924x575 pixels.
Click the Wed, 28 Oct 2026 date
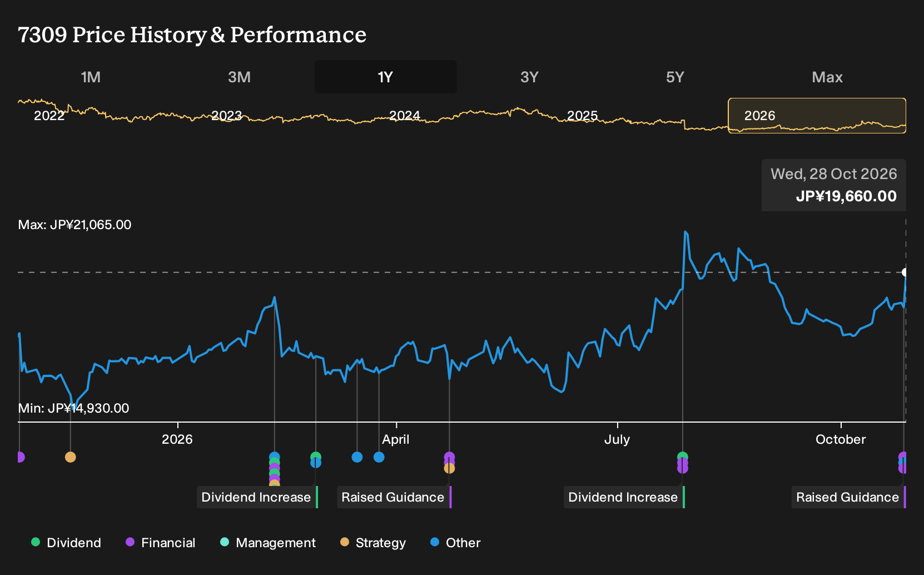click(834, 174)
